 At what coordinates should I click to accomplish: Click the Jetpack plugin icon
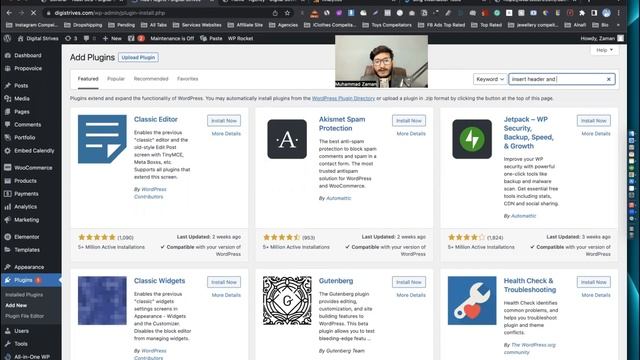point(472,139)
